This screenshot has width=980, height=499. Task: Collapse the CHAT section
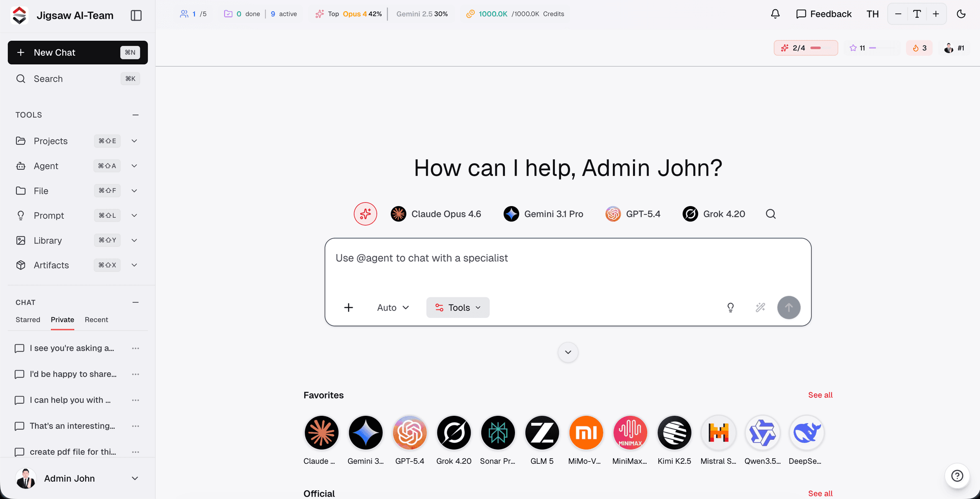(135, 303)
